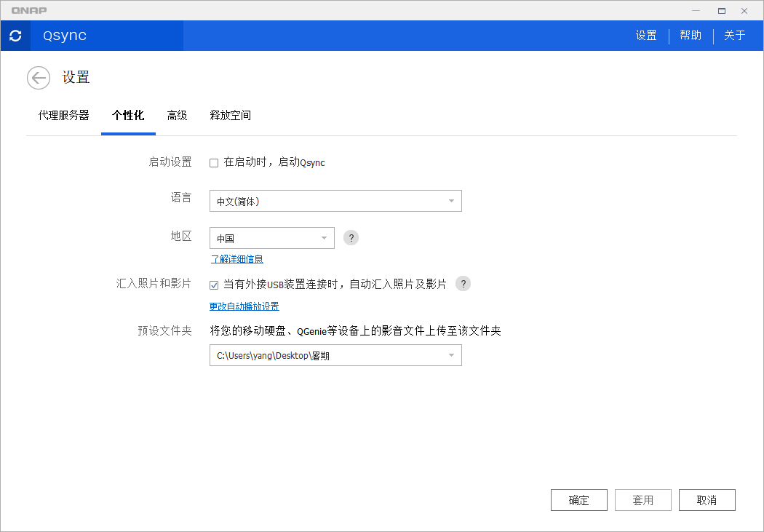Click the Qsync sync icon in header
Screen dimensions: 764x532
[15, 36]
